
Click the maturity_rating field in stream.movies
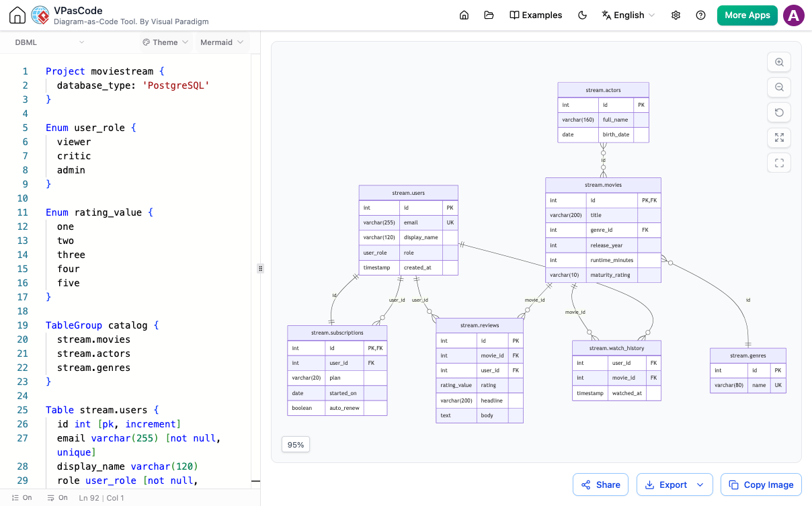tap(611, 275)
